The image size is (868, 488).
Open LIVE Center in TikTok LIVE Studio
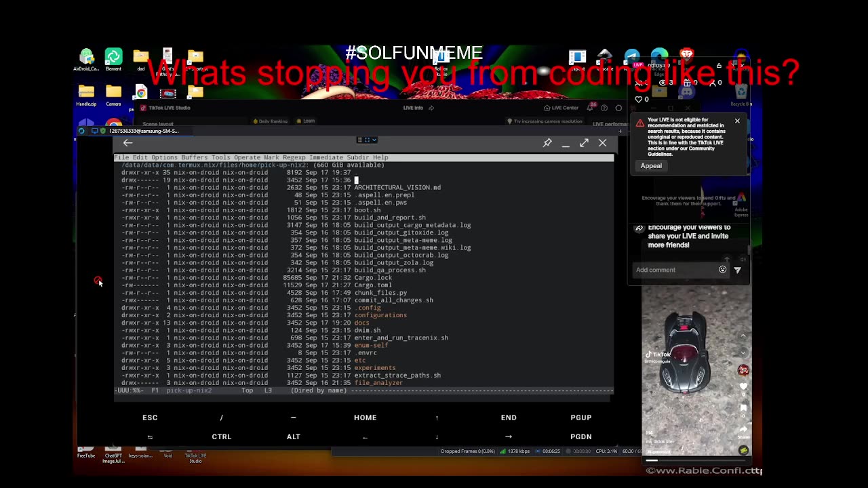point(561,108)
